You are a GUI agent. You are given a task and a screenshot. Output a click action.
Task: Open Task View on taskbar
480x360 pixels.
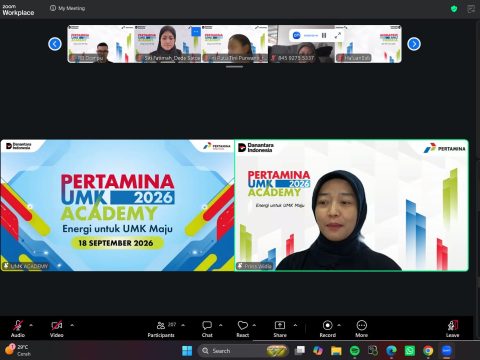300,351
